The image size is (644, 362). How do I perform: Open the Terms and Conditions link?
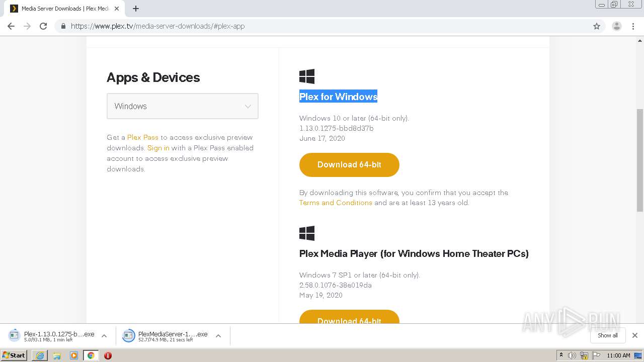pos(336,203)
